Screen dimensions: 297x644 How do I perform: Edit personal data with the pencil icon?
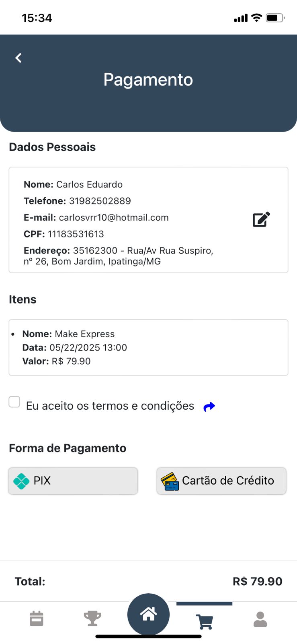261,219
